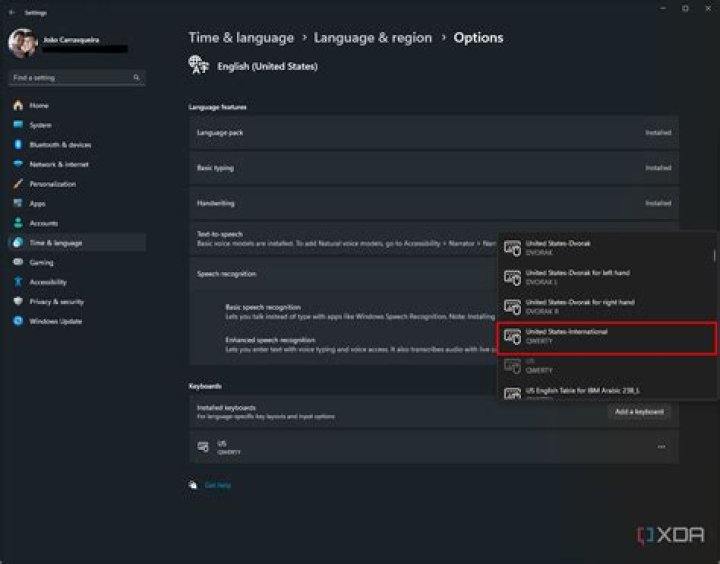Open the user profile picture
The width and height of the screenshot is (720, 564).
(22, 43)
